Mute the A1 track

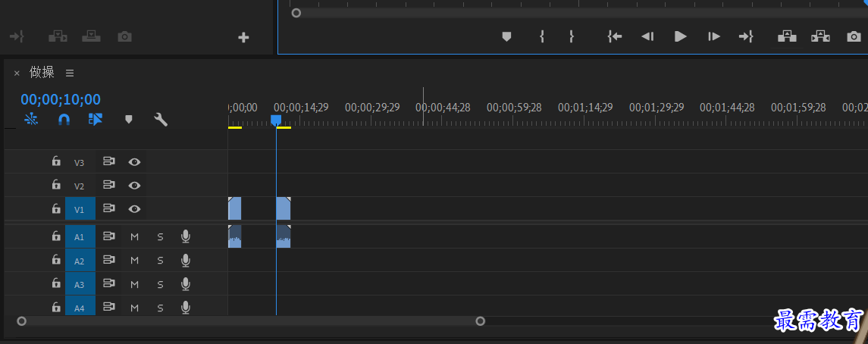click(134, 236)
